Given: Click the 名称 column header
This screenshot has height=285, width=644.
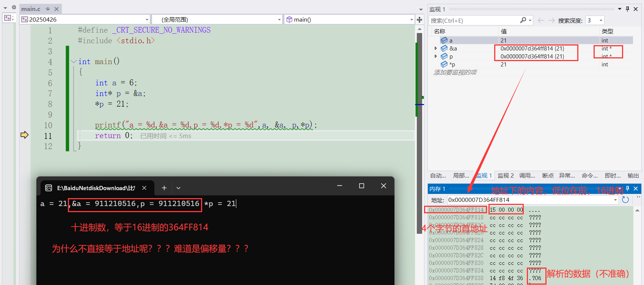Looking at the screenshot, I should 440,31.
